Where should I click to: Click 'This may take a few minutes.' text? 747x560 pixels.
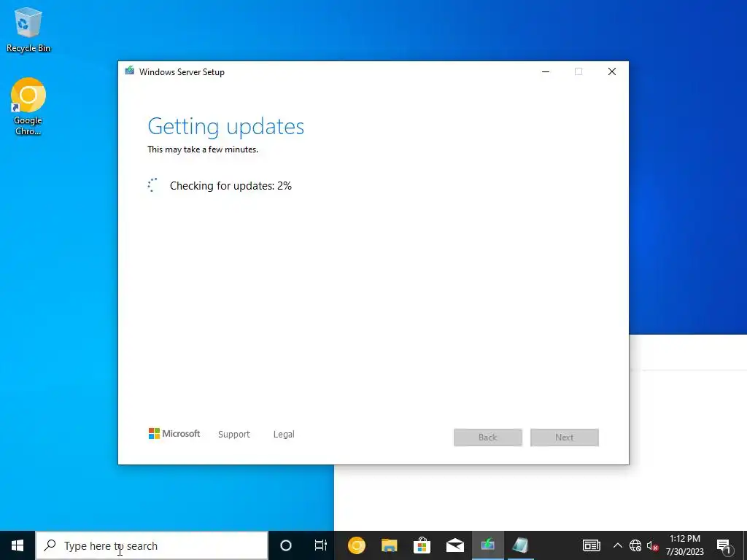pyautogui.click(x=203, y=149)
